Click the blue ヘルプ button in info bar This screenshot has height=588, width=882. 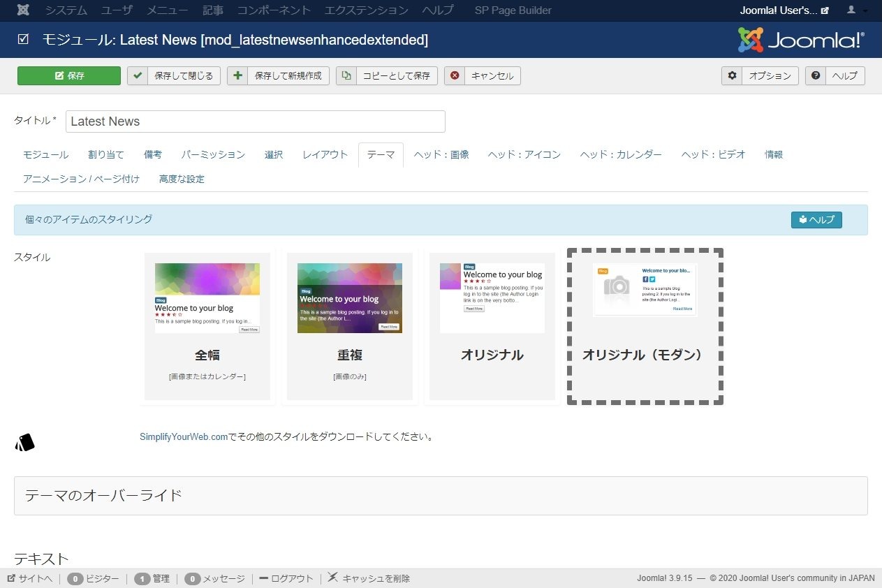[816, 220]
